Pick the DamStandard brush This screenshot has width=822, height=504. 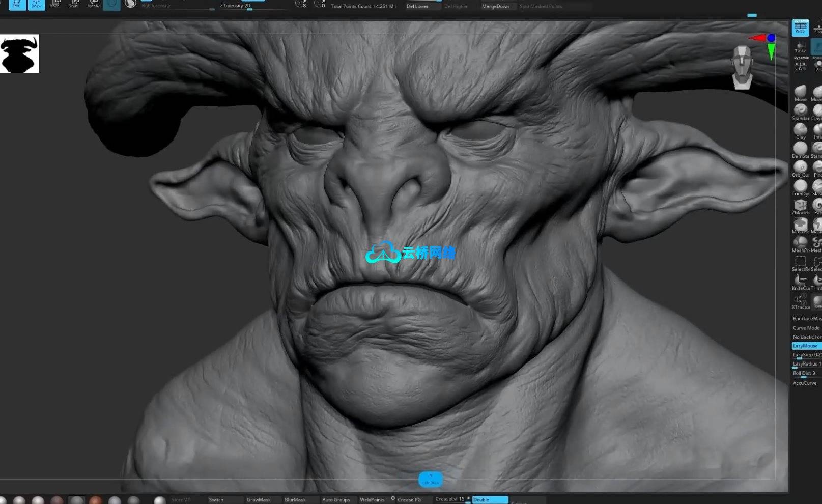tap(800, 148)
